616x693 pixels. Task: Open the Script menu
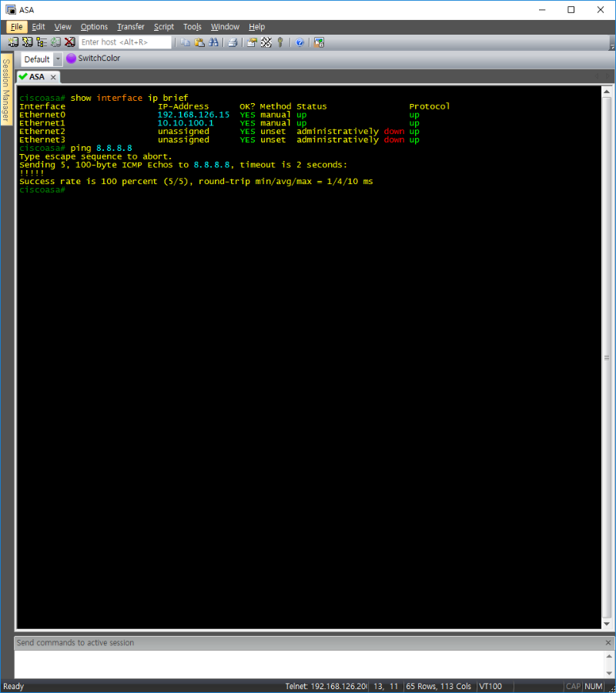click(164, 27)
